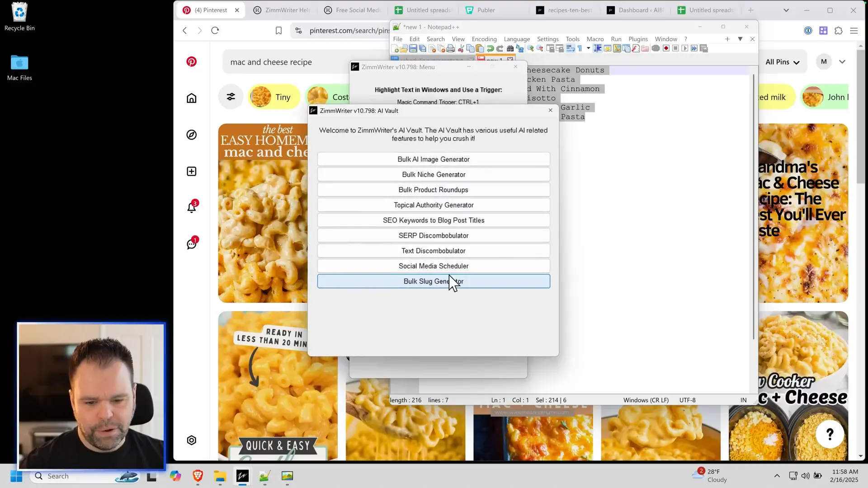This screenshot has height=488, width=868.
Task: Toggle the indent guide icon in Notepad++
Action: (598, 48)
